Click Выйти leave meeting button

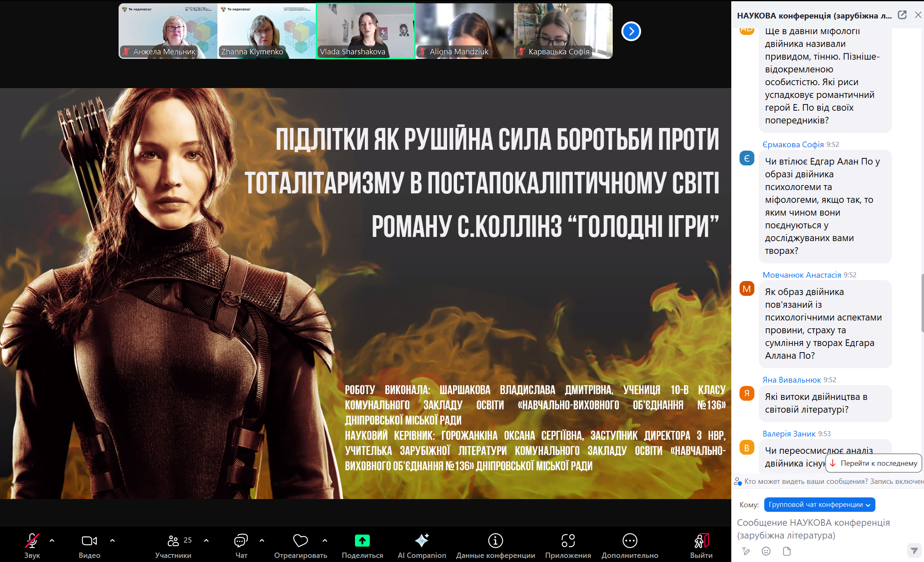click(x=701, y=546)
